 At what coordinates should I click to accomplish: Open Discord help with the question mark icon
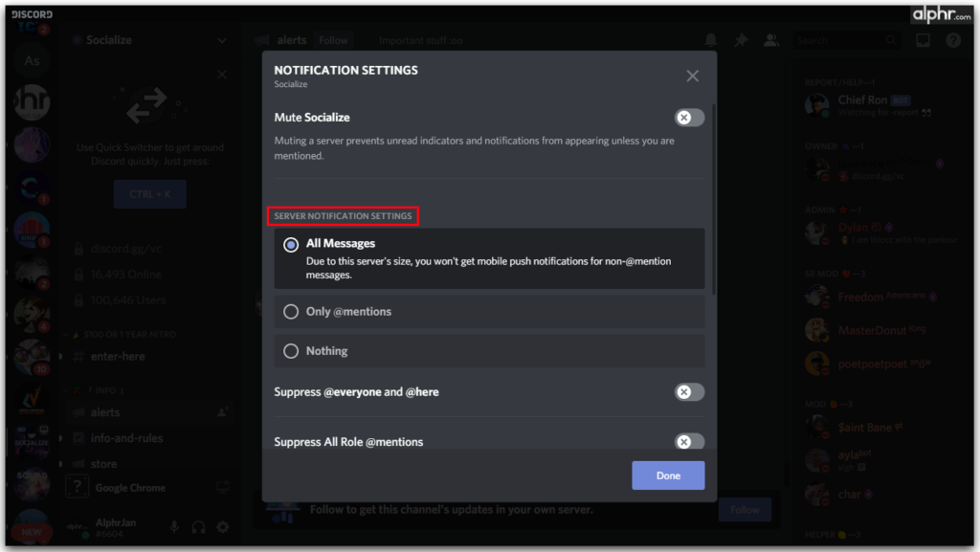(x=953, y=40)
